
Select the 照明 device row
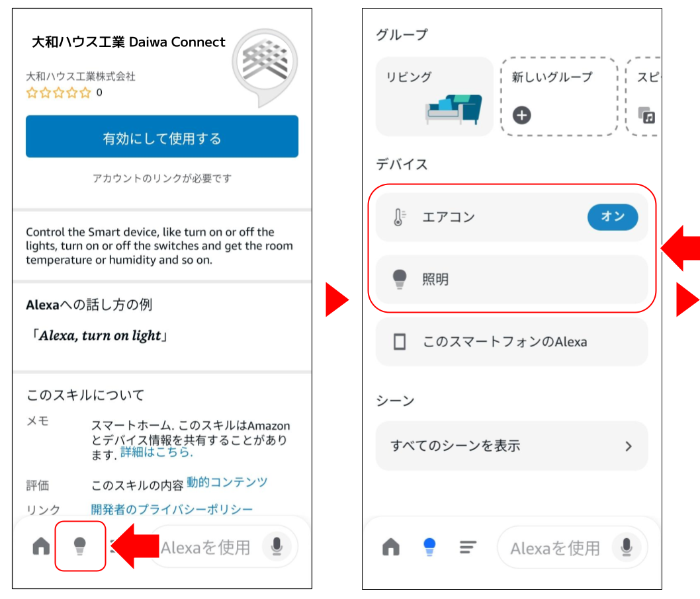(511, 280)
